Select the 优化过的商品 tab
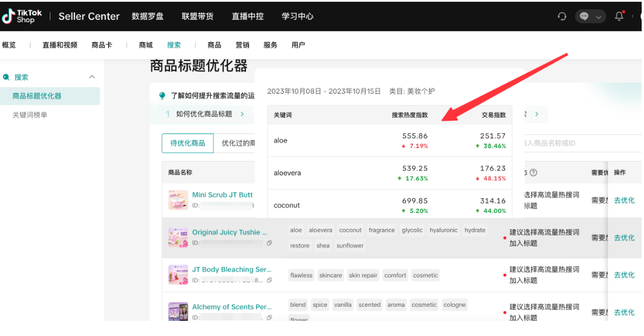 (x=234, y=143)
